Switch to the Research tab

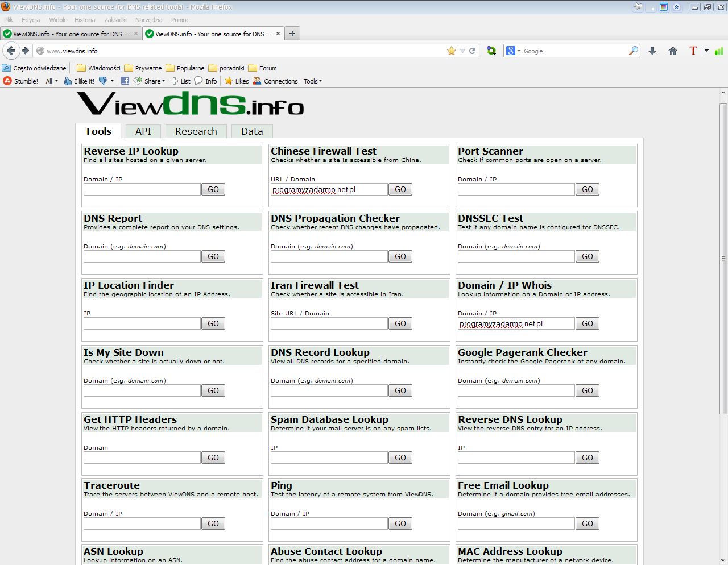point(196,131)
